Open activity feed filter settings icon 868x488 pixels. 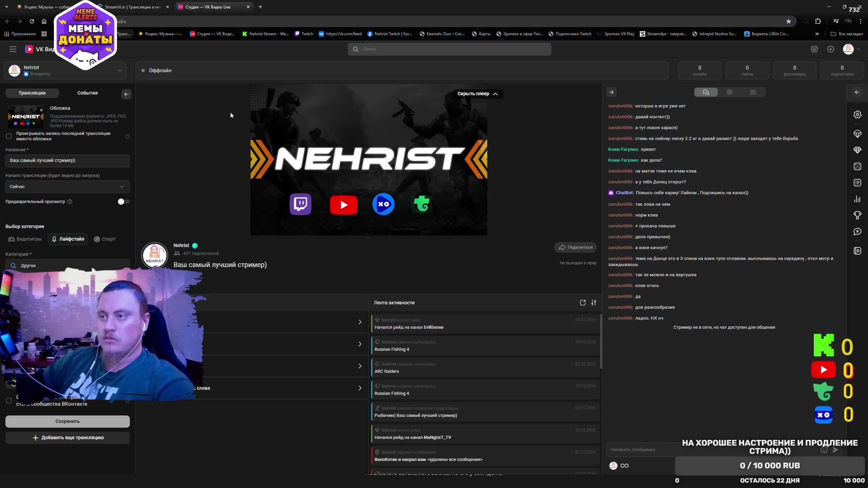(x=594, y=303)
